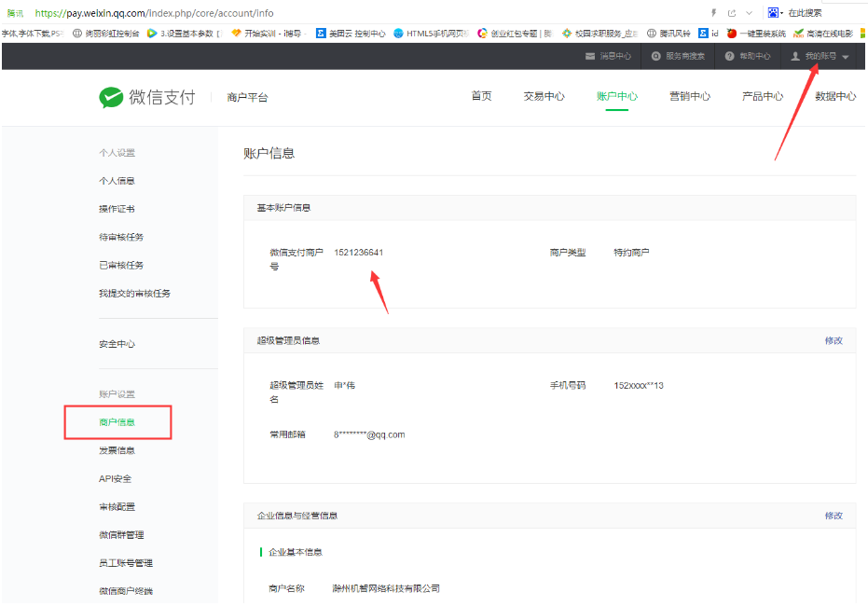The height and width of the screenshot is (606, 868).
Task: Open the 数据中心 tab
Action: pos(835,96)
